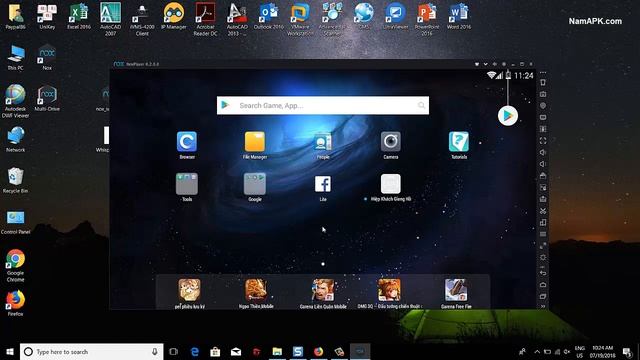Click Nox sidebar menu lines icon
Screen dimensions: 640x360
tap(543, 234)
